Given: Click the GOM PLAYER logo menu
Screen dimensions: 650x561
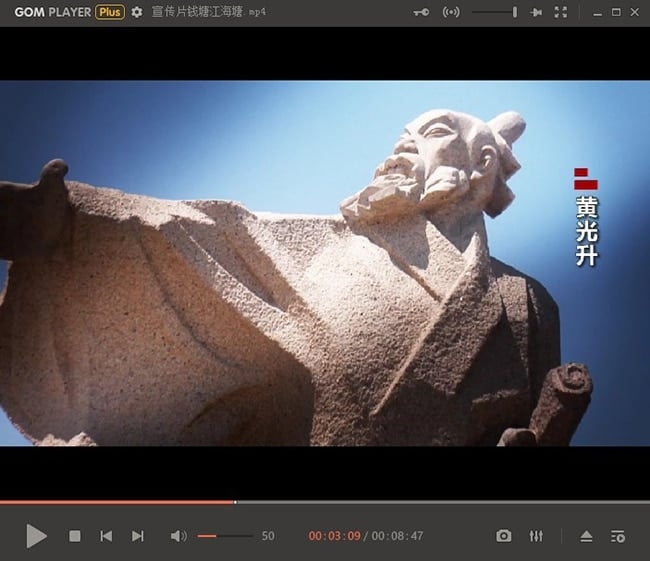Looking at the screenshot, I should 53,12.
